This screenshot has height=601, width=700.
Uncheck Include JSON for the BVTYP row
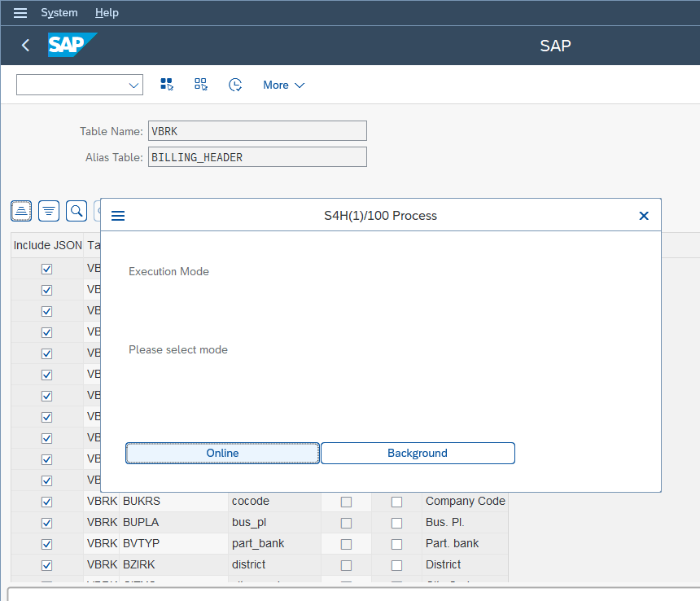[46, 544]
